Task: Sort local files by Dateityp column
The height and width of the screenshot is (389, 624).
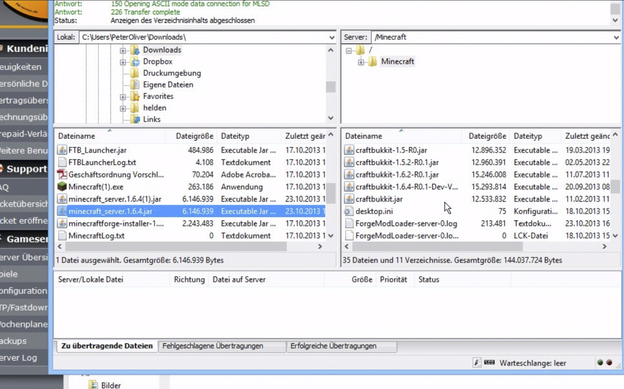Action: pos(249,136)
